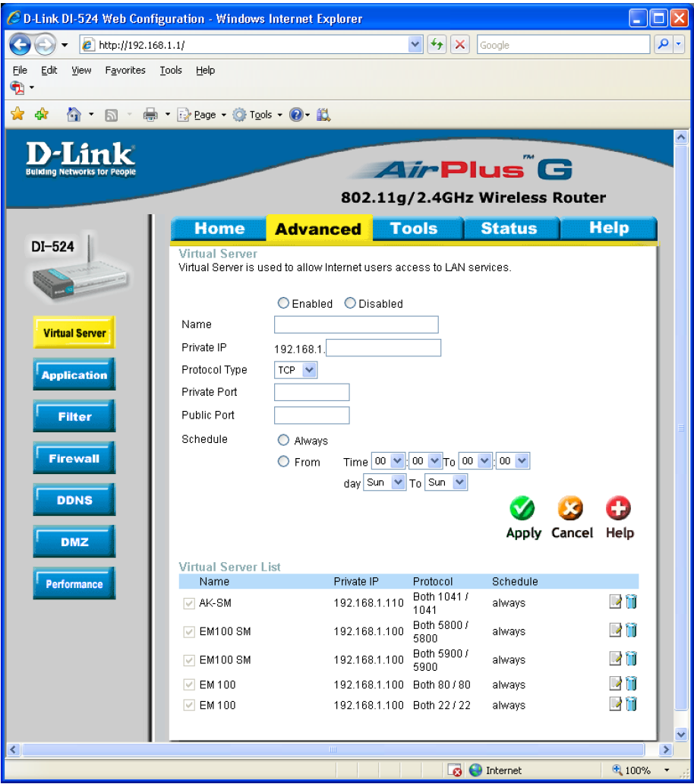The width and height of the screenshot is (694, 784).
Task: Open the zoom level 100% dropdown
Action: coord(667,770)
